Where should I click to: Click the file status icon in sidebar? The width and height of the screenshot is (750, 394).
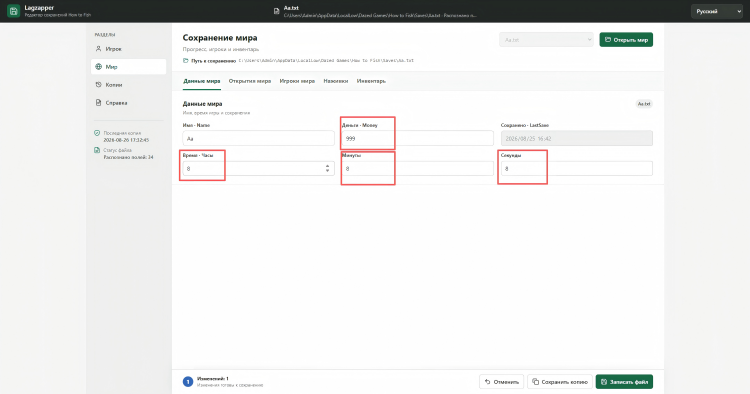[x=97, y=150]
